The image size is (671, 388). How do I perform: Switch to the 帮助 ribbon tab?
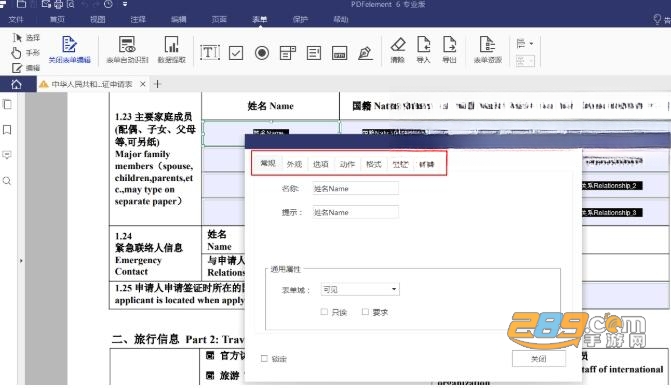click(x=341, y=20)
